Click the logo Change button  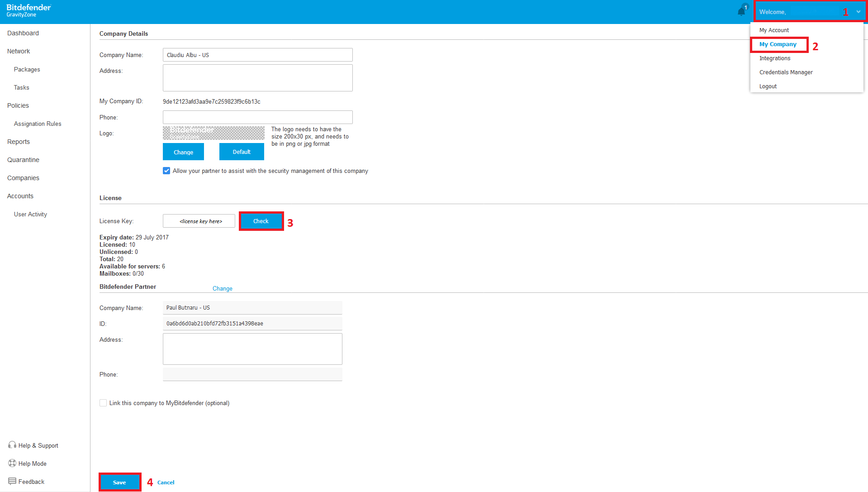pyautogui.click(x=183, y=152)
